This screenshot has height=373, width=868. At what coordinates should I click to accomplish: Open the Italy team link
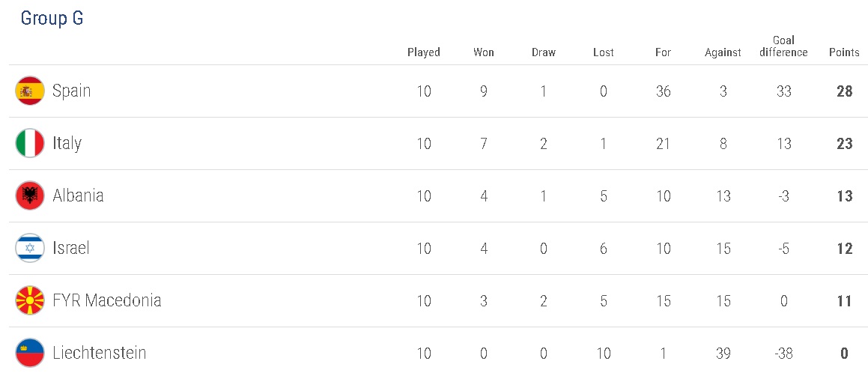[67, 144]
